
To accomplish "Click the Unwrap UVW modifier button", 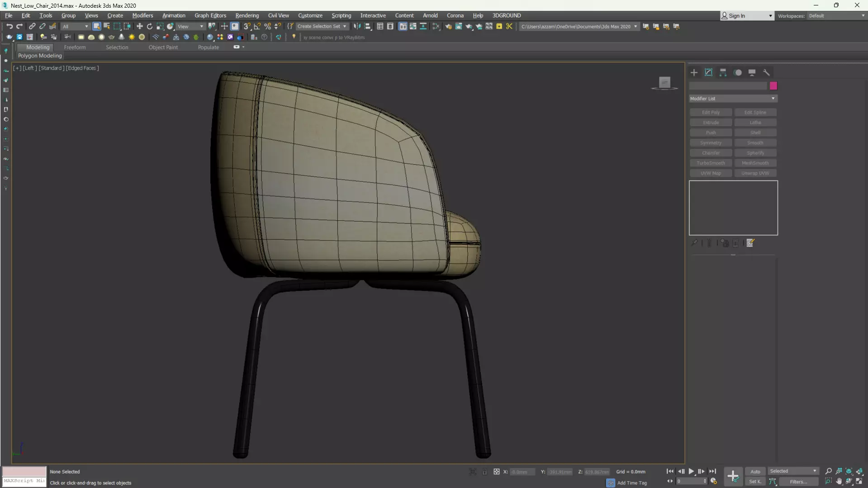I will pyautogui.click(x=755, y=173).
